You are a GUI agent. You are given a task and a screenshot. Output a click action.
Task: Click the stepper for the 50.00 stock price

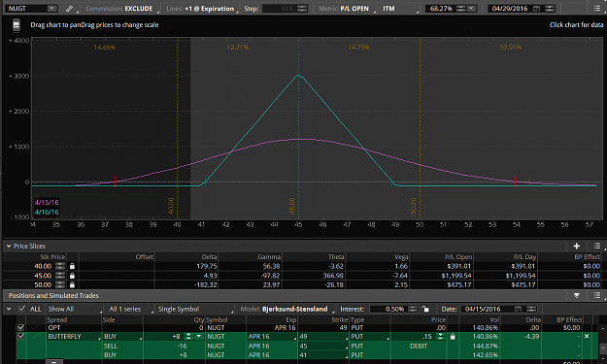[x=60, y=284]
